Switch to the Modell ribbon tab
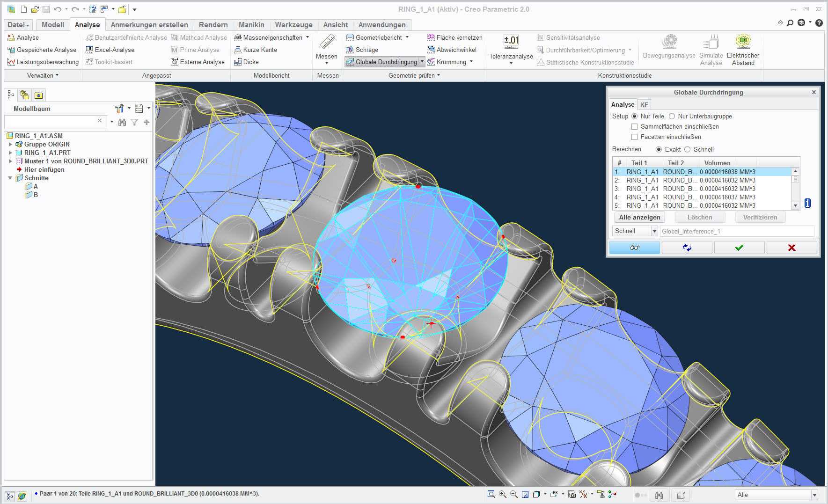The width and height of the screenshot is (828, 504). [53, 25]
